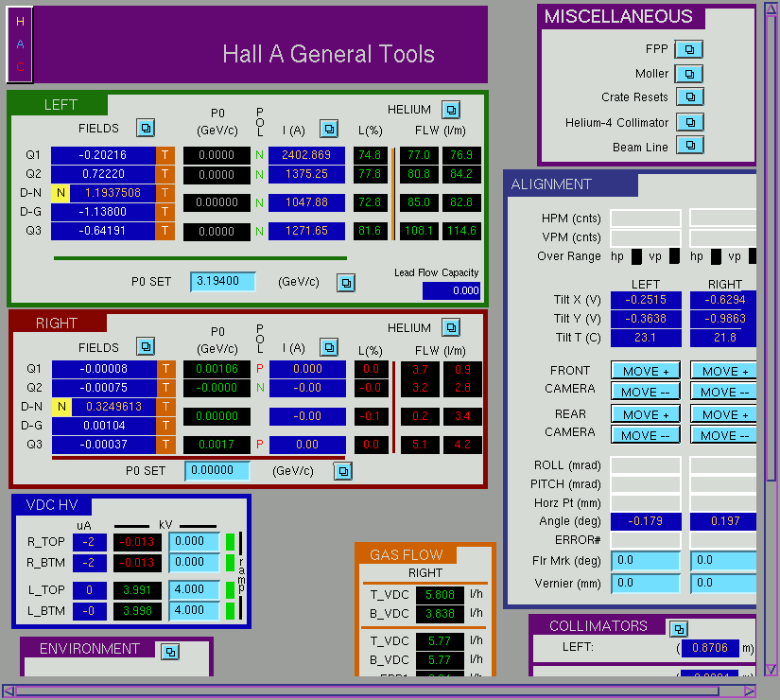Viewport: 780px width, 700px height.
Task: Toggle R_TOP green HV status indicator
Action: [x=230, y=542]
